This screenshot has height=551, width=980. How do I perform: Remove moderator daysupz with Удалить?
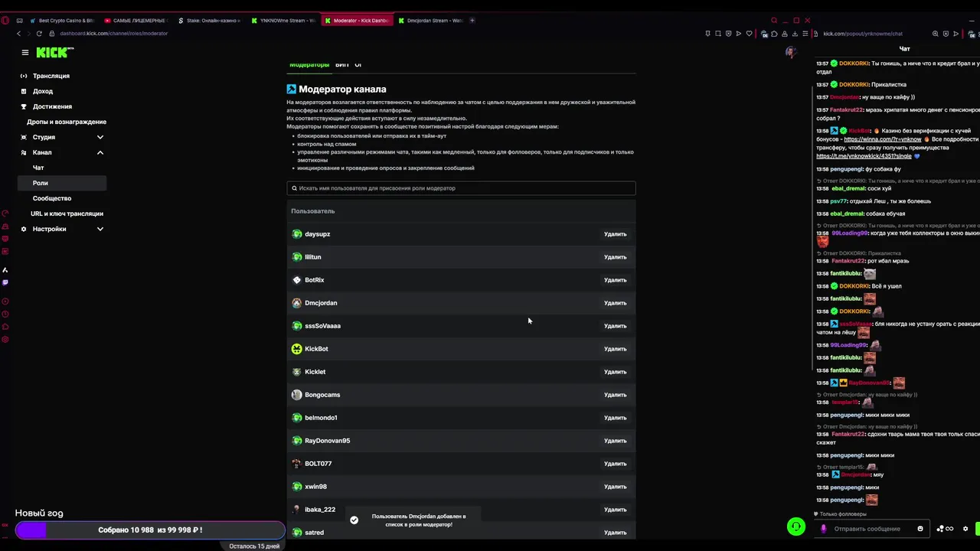pos(615,234)
